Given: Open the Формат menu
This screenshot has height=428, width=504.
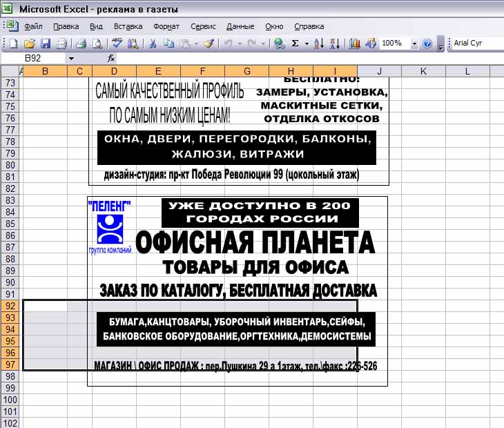Looking at the screenshot, I should point(166,26).
